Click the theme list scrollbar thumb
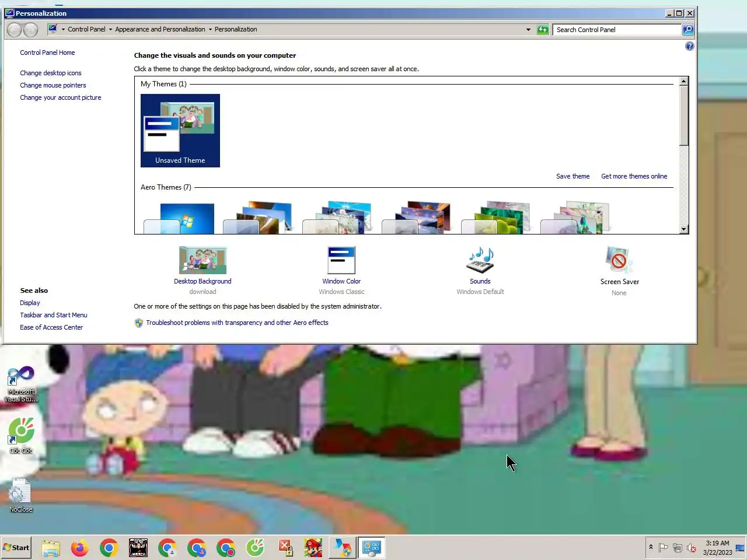747x560 pixels. [684, 116]
